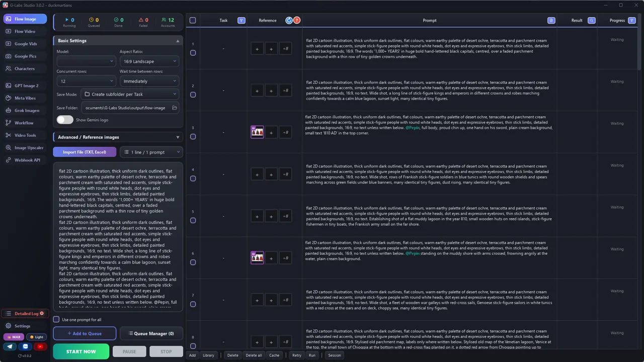Open the Model dropdown

point(86,61)
